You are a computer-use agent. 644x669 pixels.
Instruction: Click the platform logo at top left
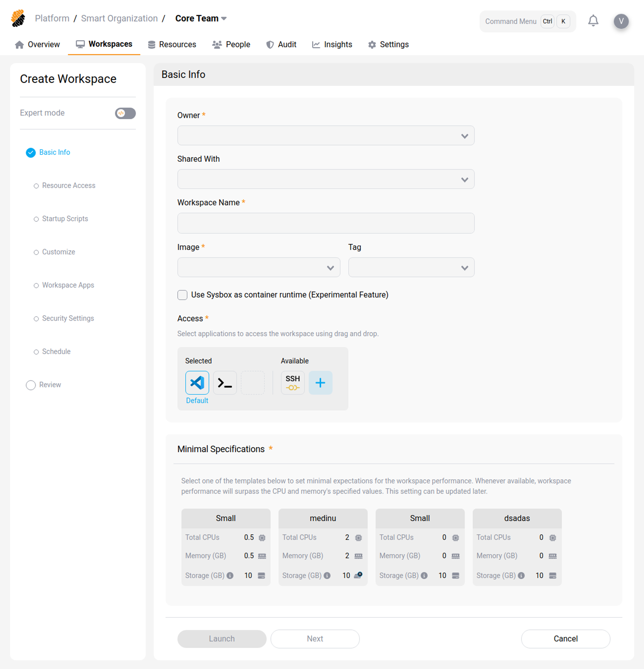[x=18, y=18]
